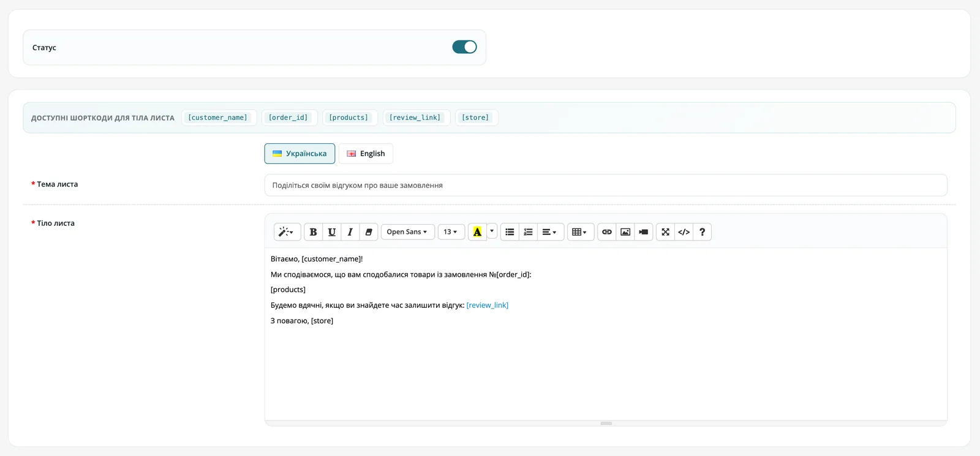Apply underline formatting
Screen dimensions: 980x456
(x=331, y=232)
